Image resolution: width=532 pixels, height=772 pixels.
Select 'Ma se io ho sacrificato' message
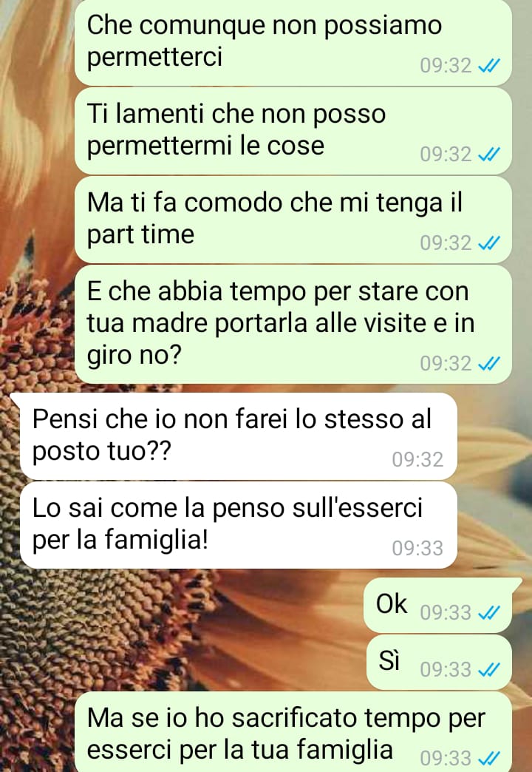point(293,733)
